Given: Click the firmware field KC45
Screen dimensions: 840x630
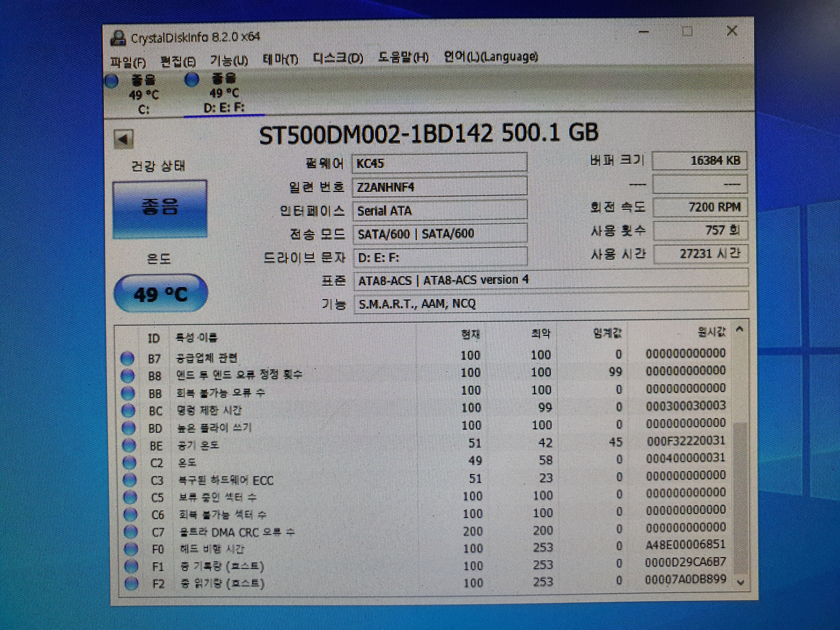Looking at the screenshot, I should pos(440,163).
